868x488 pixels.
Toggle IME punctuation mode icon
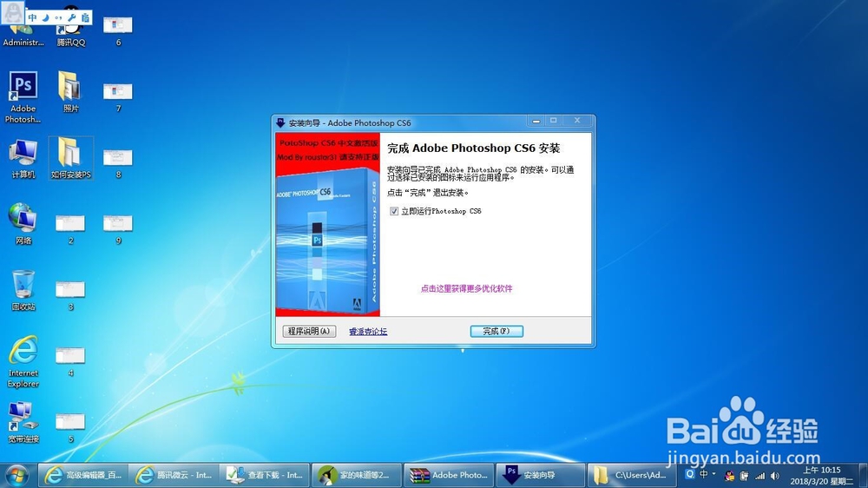tap(58, 17)
